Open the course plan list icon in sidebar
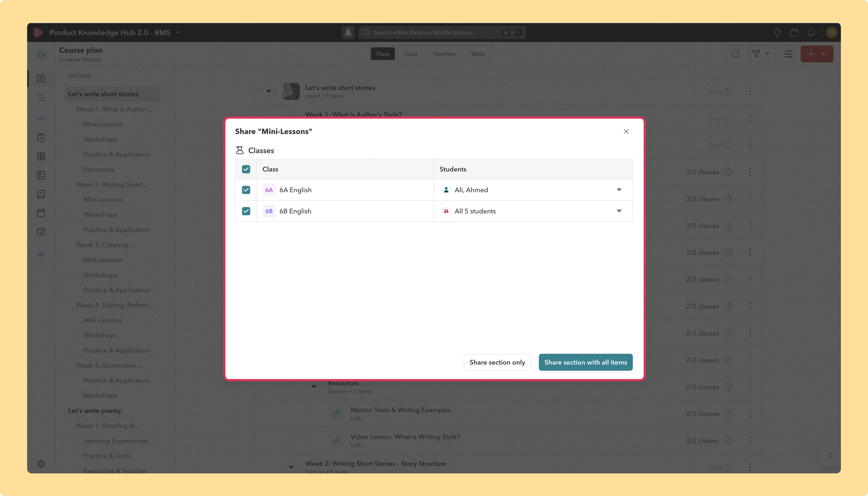The width and height of the screenshot is (868, 496). (41, 79)
